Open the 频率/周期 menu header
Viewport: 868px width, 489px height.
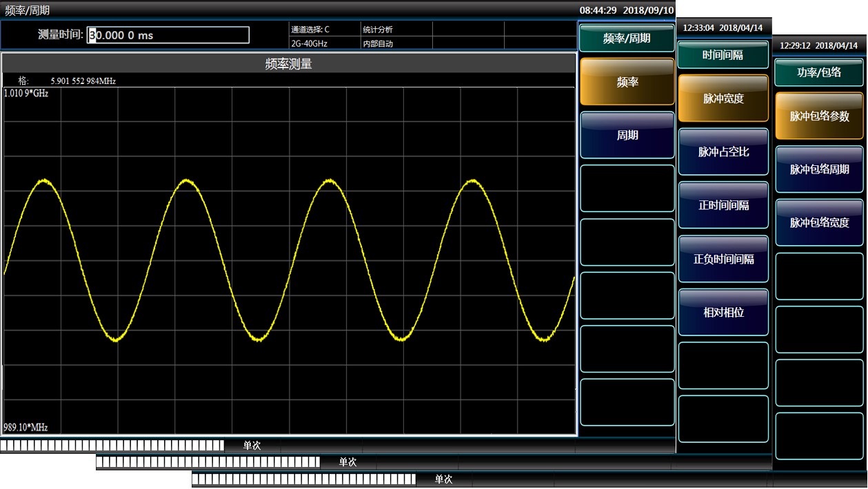627,39
